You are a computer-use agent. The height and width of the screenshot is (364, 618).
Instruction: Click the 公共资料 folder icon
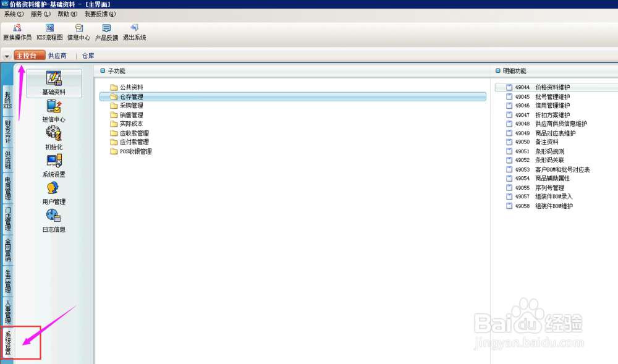click(x=114, y=88)
